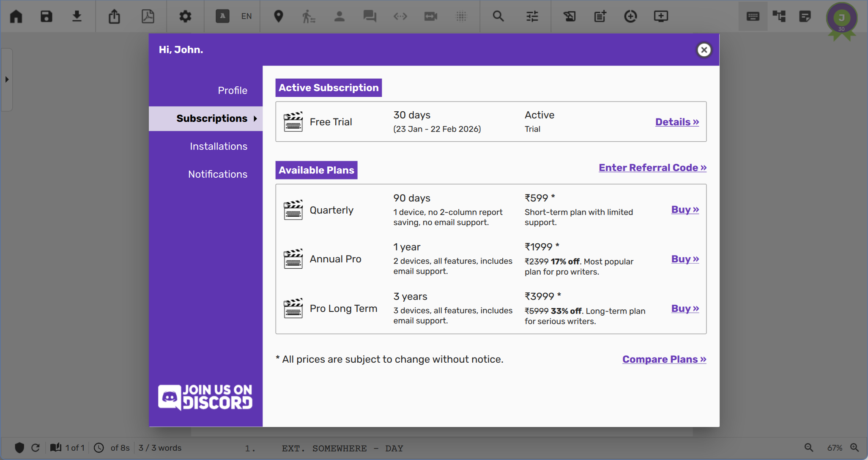Switch to the Structure view tab
Viewport: 868px width, 460px height.
[x=779, y=16]
